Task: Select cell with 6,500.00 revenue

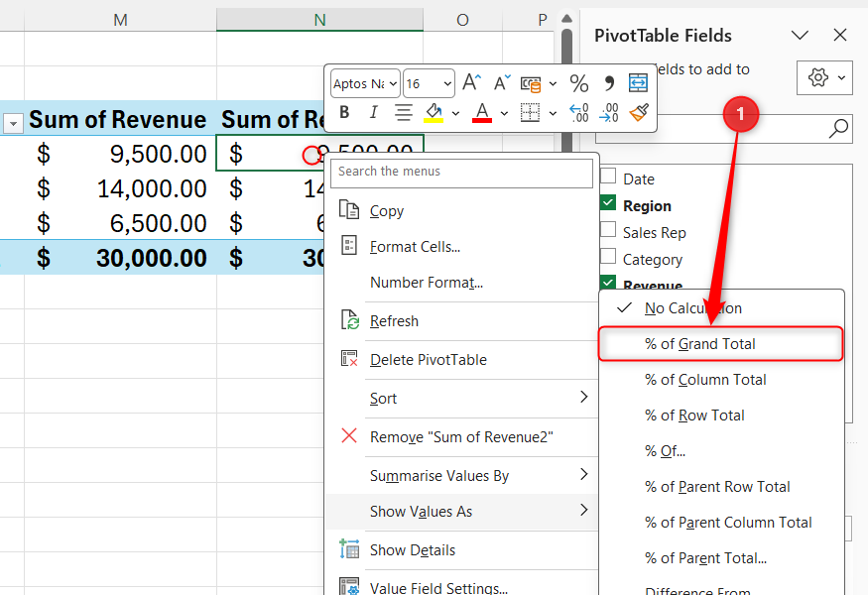Action: (120, 223)
